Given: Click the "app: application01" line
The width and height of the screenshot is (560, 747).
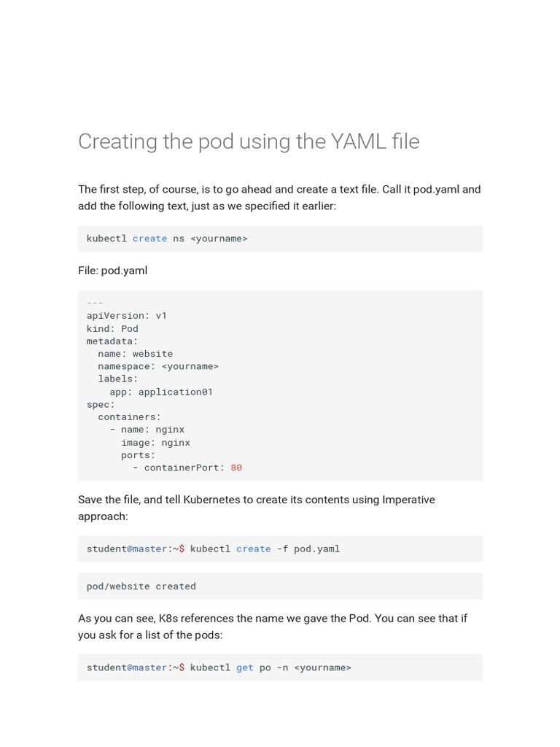Looking at the screenshot, I should pos(161,392).
